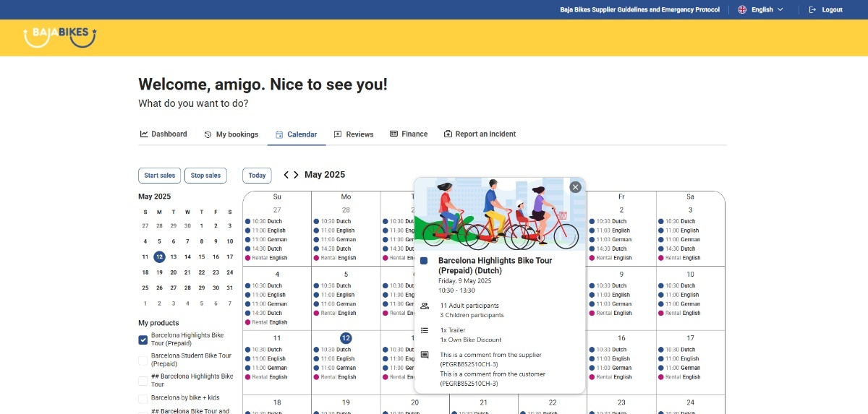868x414 pixels.
Task: Click the Start sales button
Action: pos(159,176)
